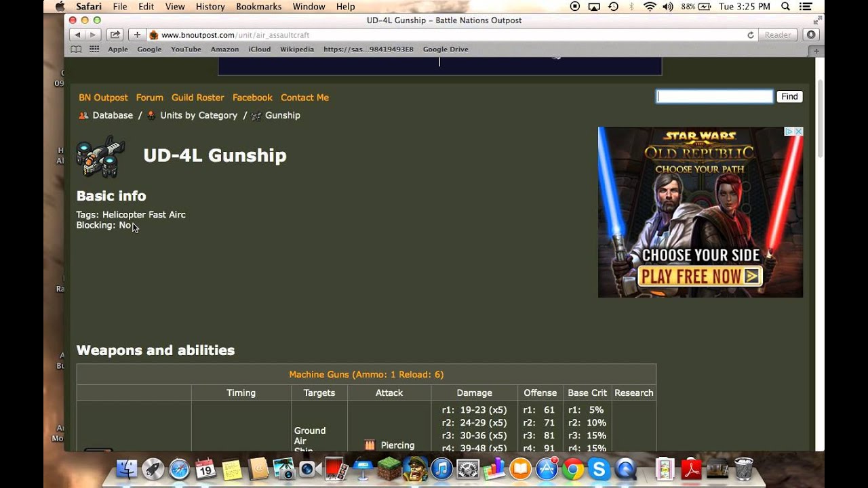The image size is (868, 488).
Task: Open System Preferences in the Dock
Action: 468,469
